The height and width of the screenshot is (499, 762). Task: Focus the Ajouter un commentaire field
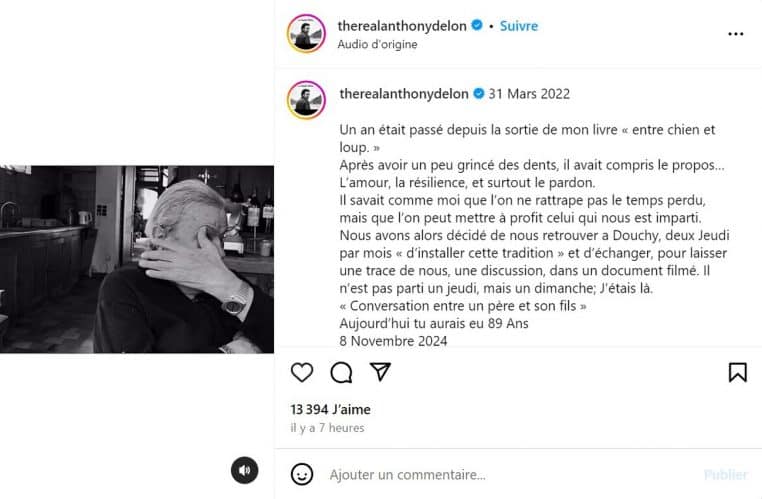point(510,475)
